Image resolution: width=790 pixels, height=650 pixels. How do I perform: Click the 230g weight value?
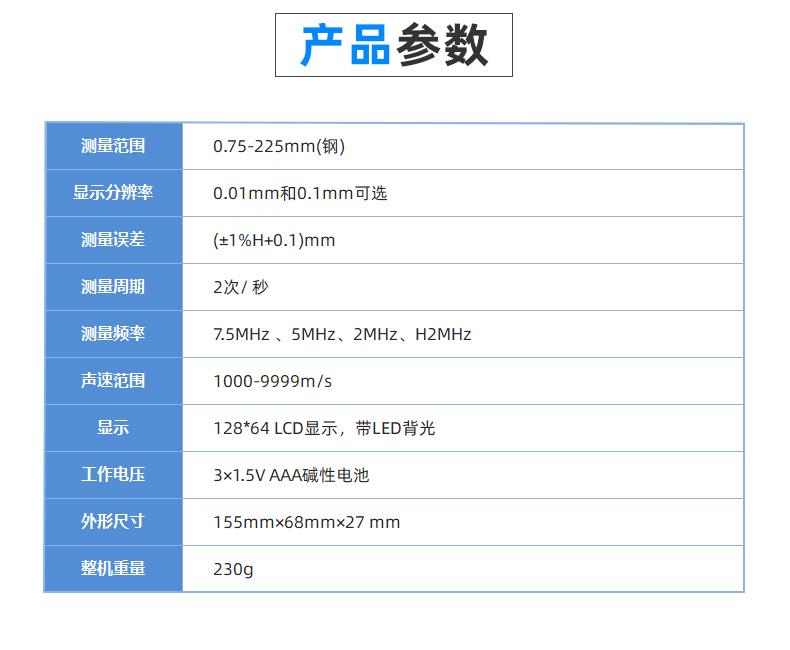click(233, 569)
